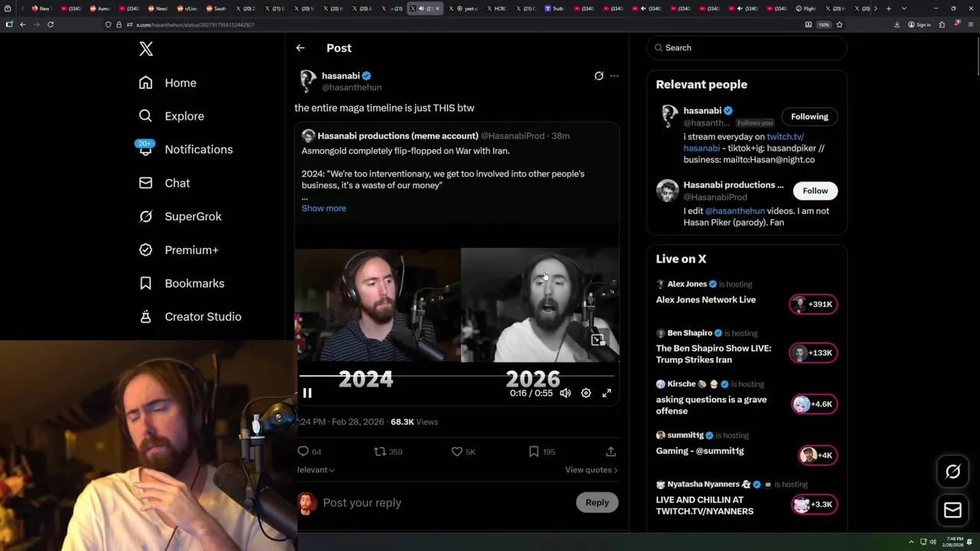Click browser Sign in button

(920, 24)
